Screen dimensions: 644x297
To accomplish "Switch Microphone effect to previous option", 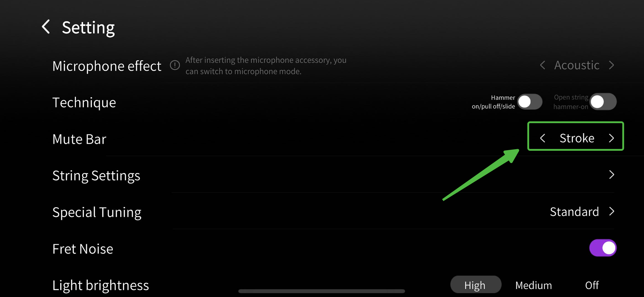I will [542, 65].
